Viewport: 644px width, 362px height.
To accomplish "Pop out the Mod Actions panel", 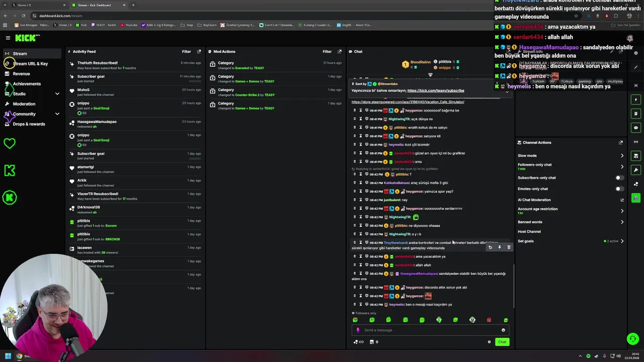I will pyautogui.click(x=340, y=51).
